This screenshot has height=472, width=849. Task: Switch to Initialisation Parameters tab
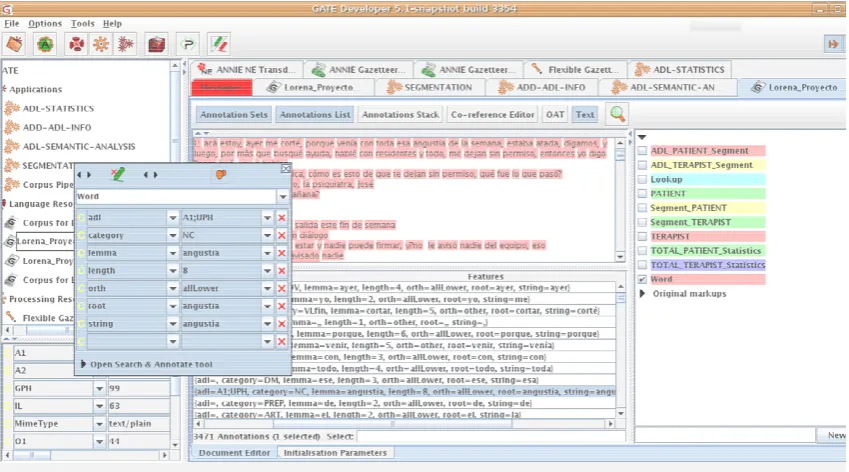335,453
